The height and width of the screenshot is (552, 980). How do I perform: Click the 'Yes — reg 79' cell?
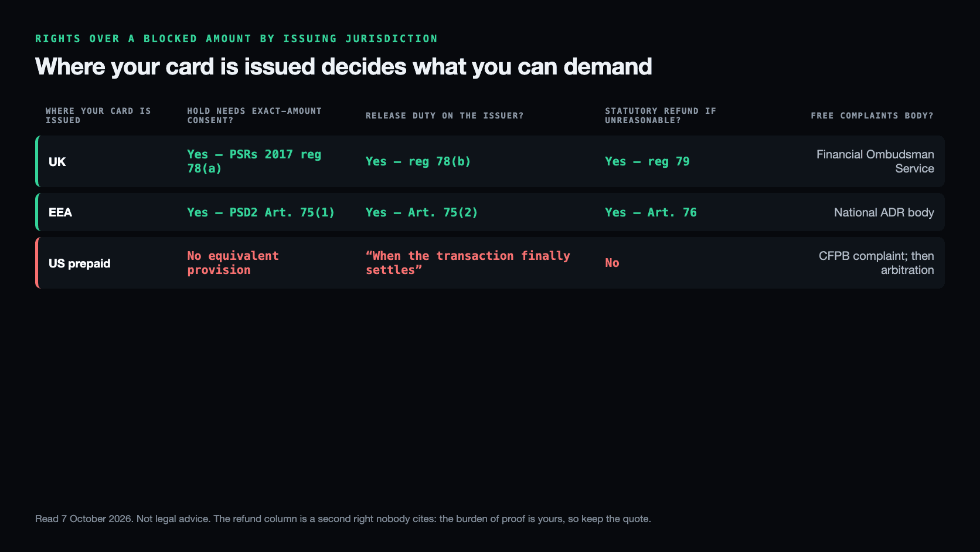[647, 161]
